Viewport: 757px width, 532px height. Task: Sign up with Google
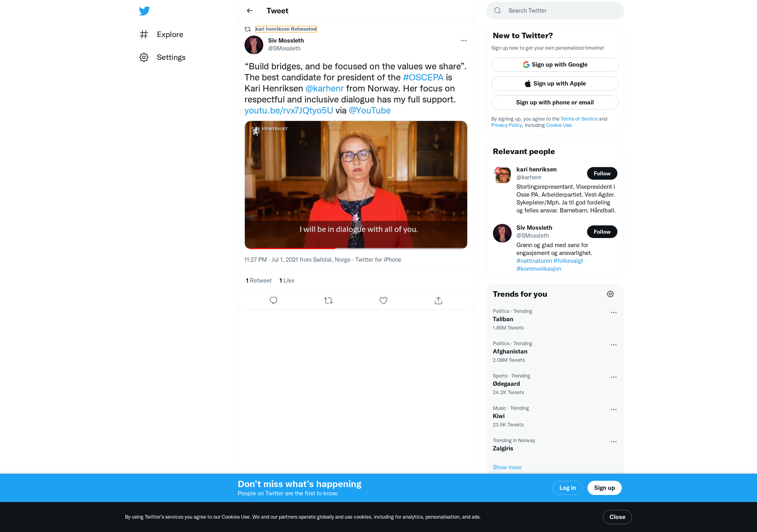[555, 65]
